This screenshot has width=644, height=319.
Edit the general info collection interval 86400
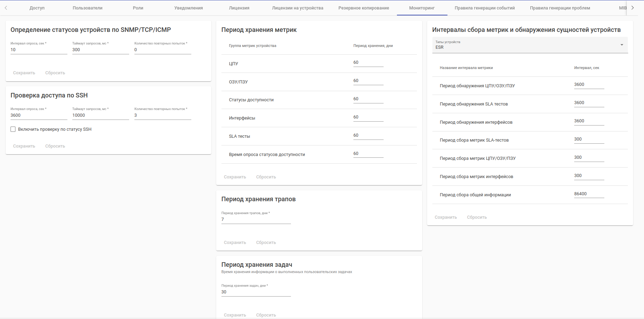pos(589,194)
